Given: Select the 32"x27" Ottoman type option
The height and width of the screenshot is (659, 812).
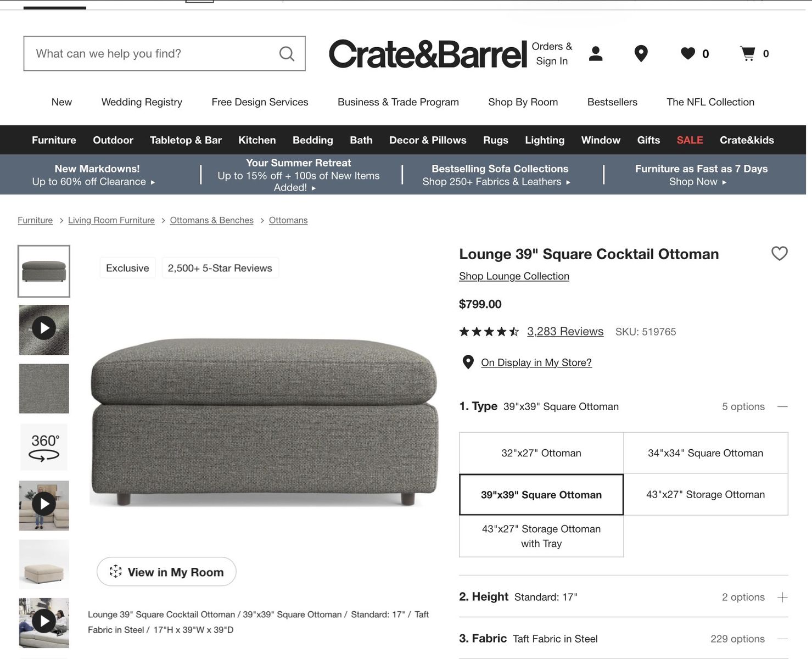Looking at the screenshot, I should pos(541,453).
